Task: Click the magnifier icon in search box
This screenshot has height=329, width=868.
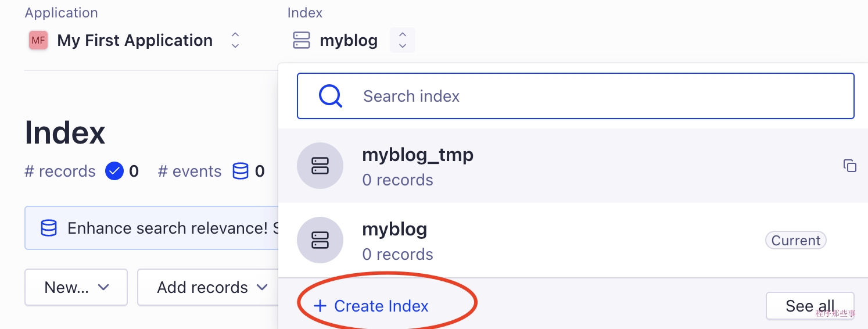Action: point(331,96)
